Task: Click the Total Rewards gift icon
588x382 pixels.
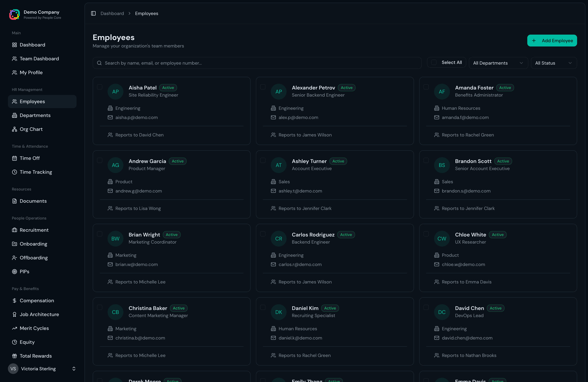Action: click(x=15, y=356)
